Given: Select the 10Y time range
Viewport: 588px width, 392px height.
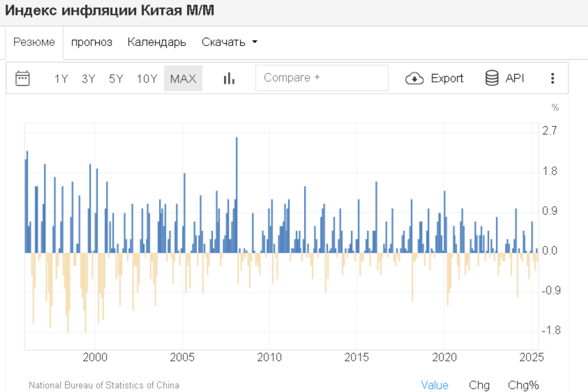Looking at the screenshot, I should coord(146,79).
